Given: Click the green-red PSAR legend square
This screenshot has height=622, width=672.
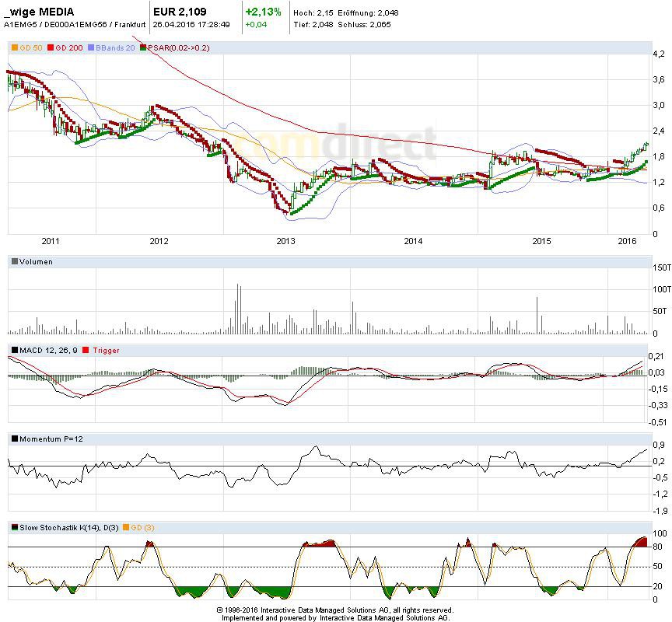Looking at the screenshot, I should 142,48.
